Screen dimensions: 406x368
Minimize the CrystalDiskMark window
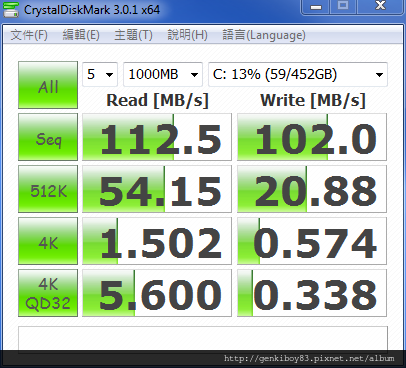(x=316, y=7)
